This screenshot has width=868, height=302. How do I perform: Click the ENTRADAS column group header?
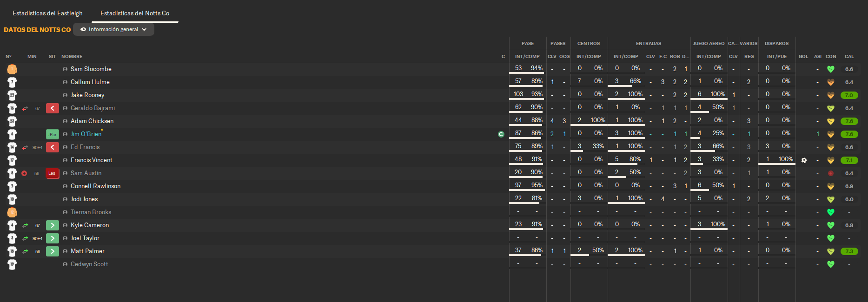click(649, 43)
